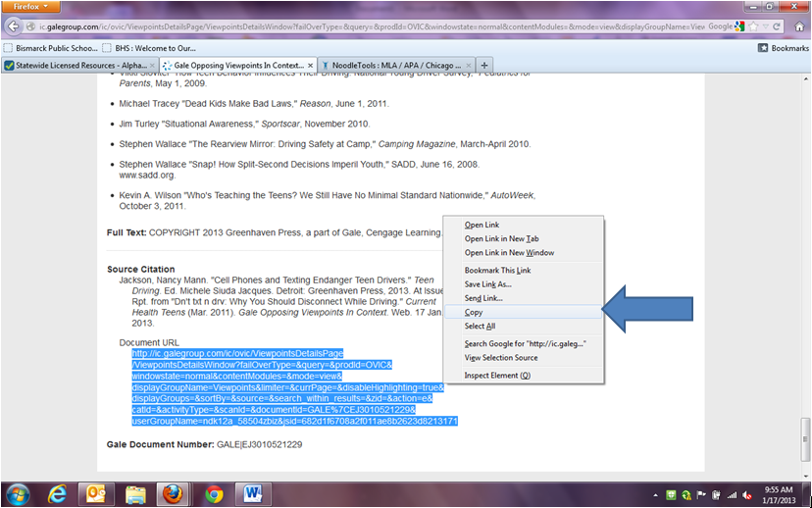Screen dimensions: 812x508
Task: Open the Bookmarks menu on the right
Action: [783, 47]
